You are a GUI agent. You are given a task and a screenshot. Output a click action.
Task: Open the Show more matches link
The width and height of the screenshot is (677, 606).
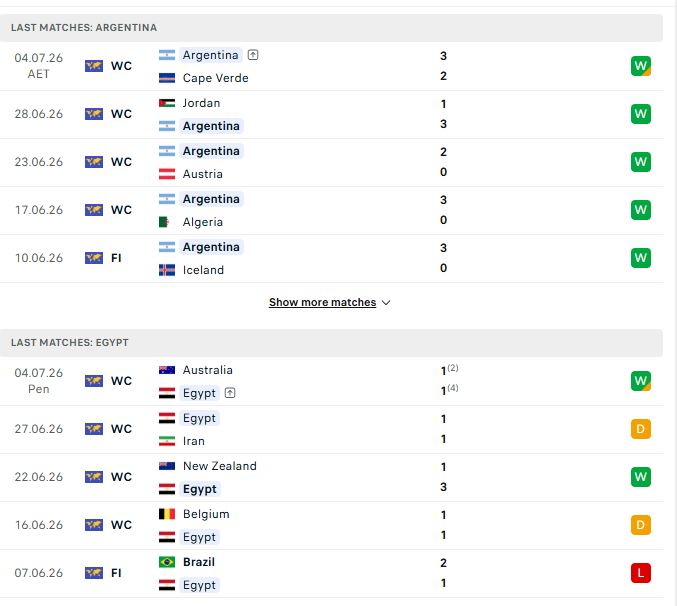tap(323, 302)
